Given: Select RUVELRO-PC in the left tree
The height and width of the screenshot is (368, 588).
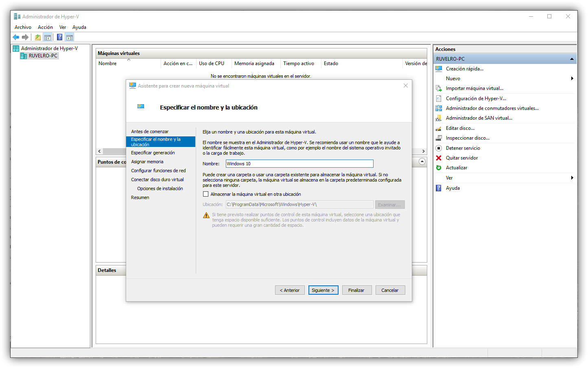Looking at the screenshot, I should 43,56.
